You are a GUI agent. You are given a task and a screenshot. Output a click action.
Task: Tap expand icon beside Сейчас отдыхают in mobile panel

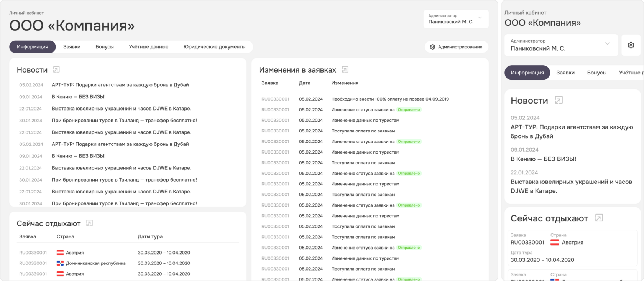tap(599, 218)
